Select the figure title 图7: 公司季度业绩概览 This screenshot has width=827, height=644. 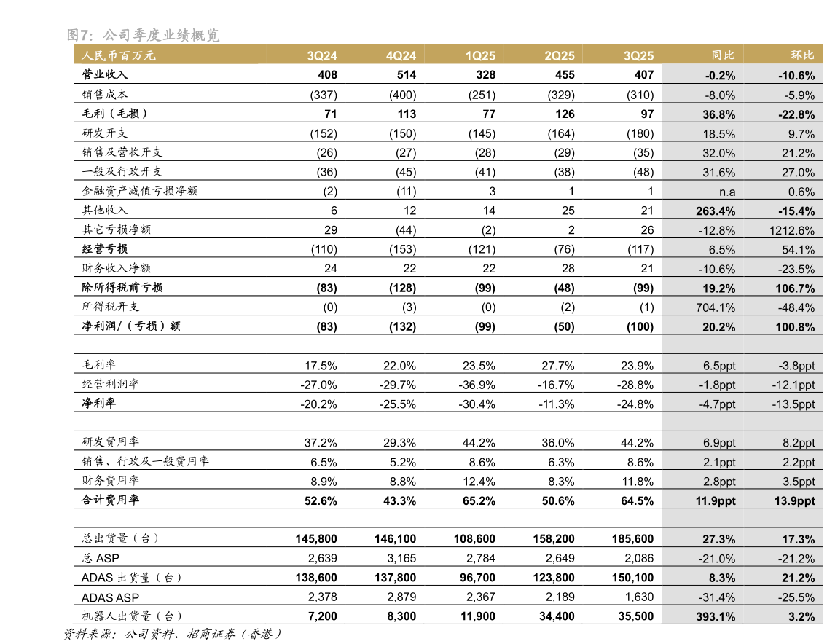coord(143,35)
